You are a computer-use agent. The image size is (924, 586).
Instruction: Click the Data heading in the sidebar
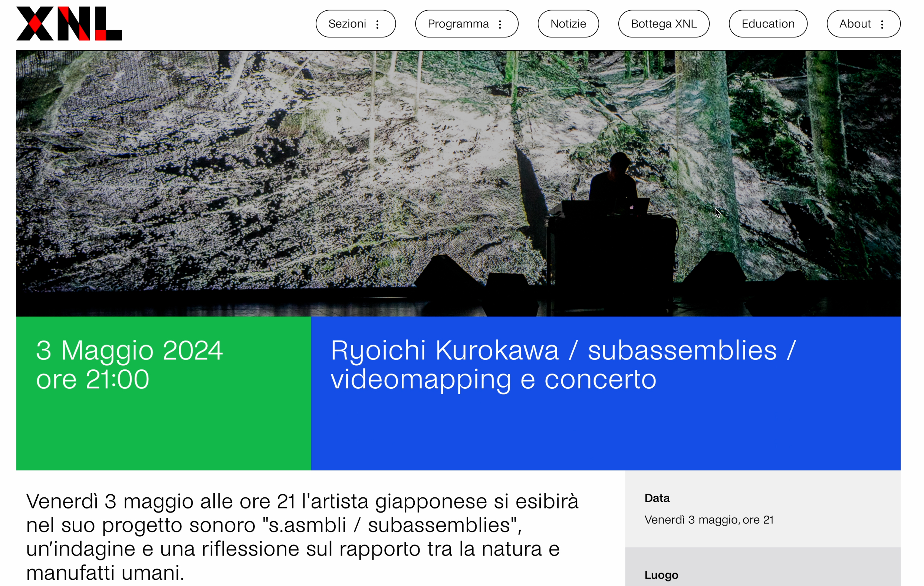[657, 498]
